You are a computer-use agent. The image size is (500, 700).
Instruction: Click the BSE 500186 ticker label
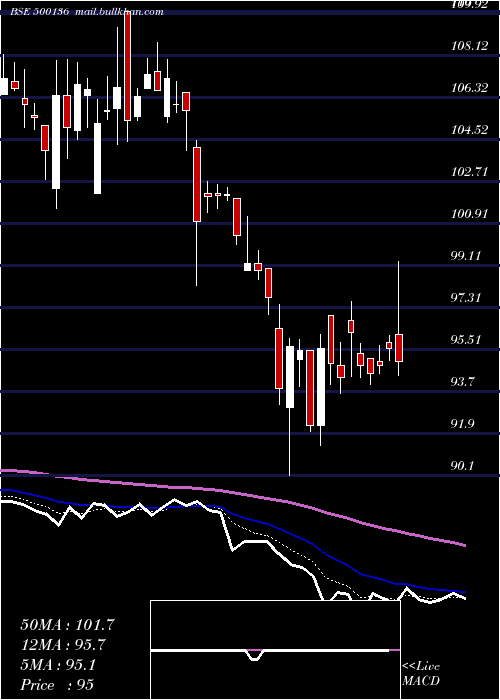coord(40,12)
